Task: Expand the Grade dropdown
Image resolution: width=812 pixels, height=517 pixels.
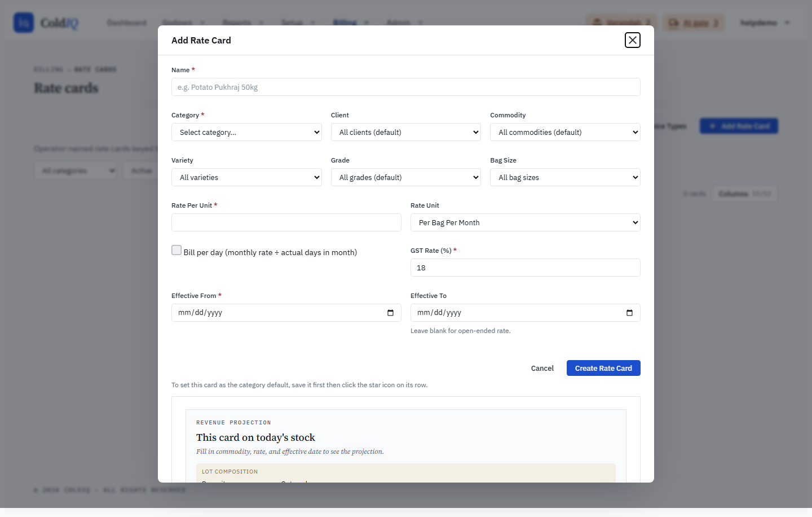Action: click(406, 177)
